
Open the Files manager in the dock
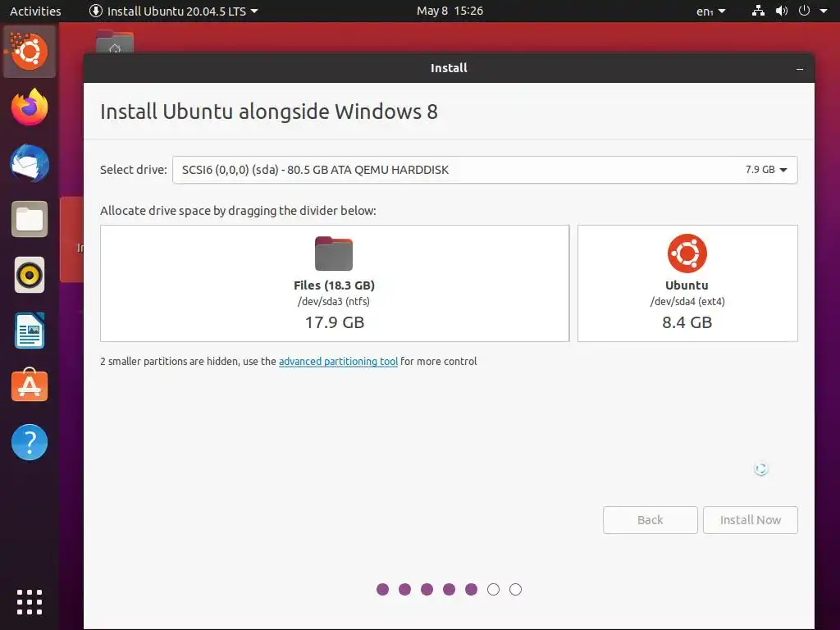pos(30,219)
